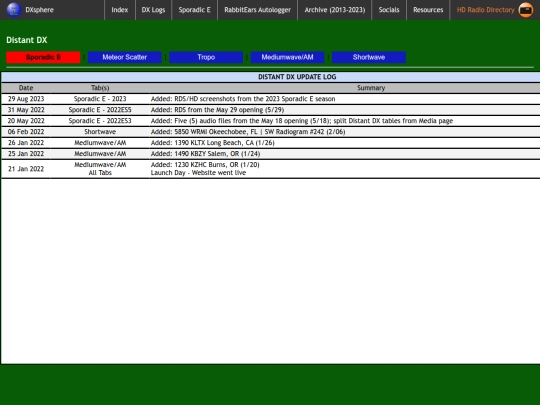Click the 5850 WRMI Okeechobee summary

pyautogui.click(x=248, y=132)
